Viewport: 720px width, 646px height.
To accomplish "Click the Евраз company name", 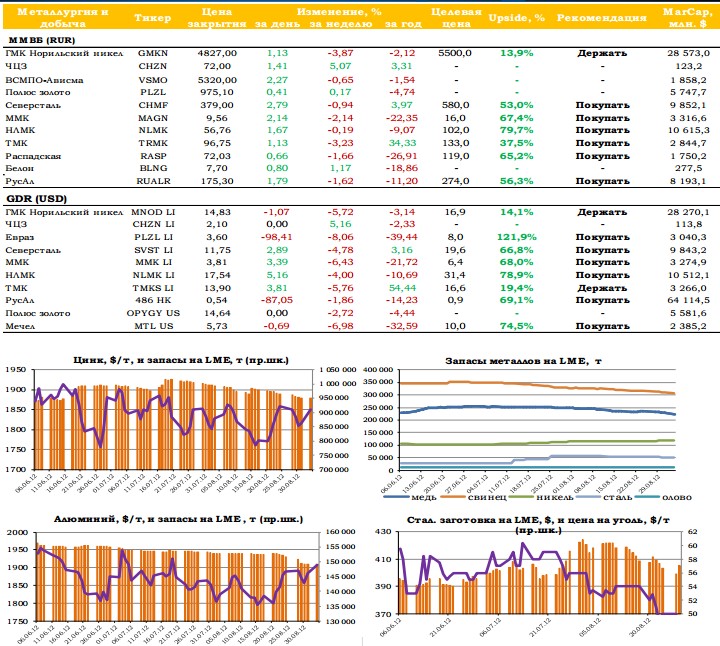I will [20, 237].
